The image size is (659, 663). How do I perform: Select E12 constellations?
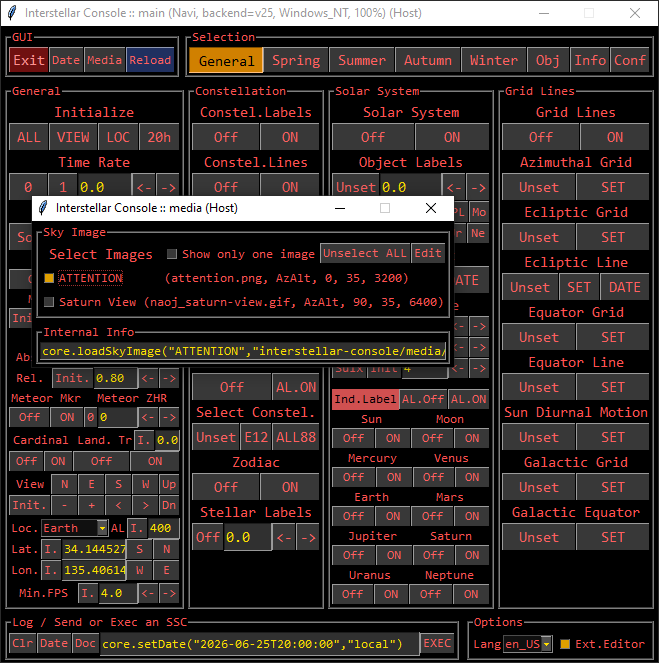coord(256,437)
